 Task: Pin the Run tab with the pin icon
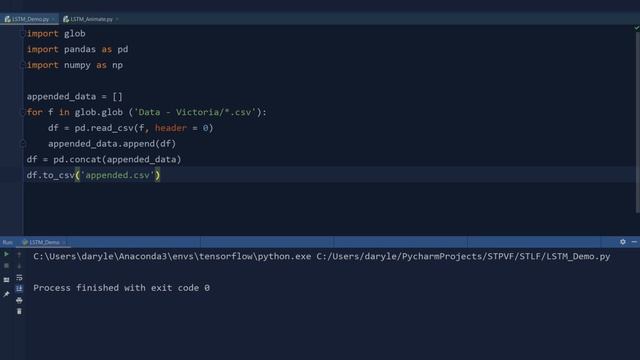6,294
